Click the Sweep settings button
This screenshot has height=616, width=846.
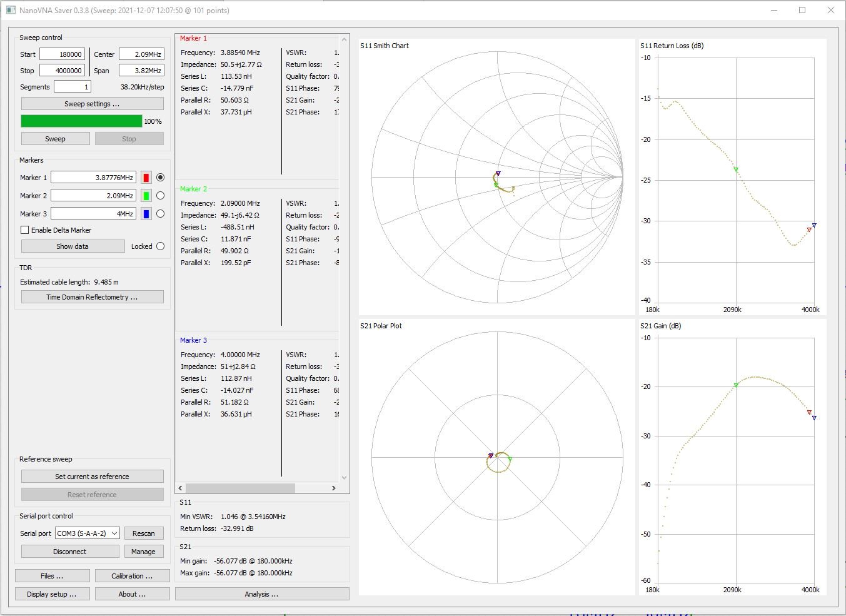pos(93,104)
